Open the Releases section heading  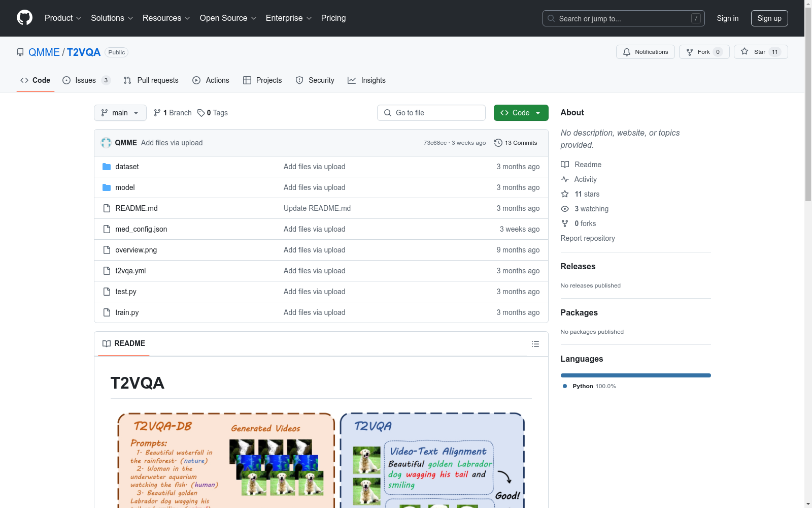(x=578, y=266)
